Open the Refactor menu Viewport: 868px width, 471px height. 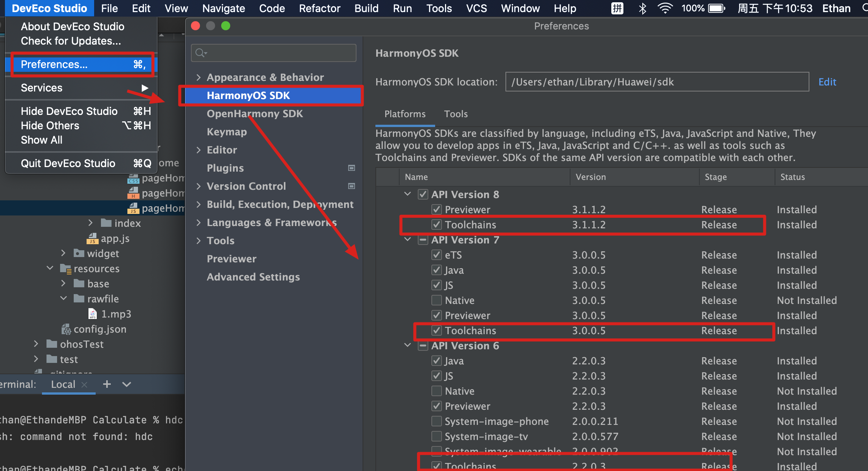pos(319,8)
